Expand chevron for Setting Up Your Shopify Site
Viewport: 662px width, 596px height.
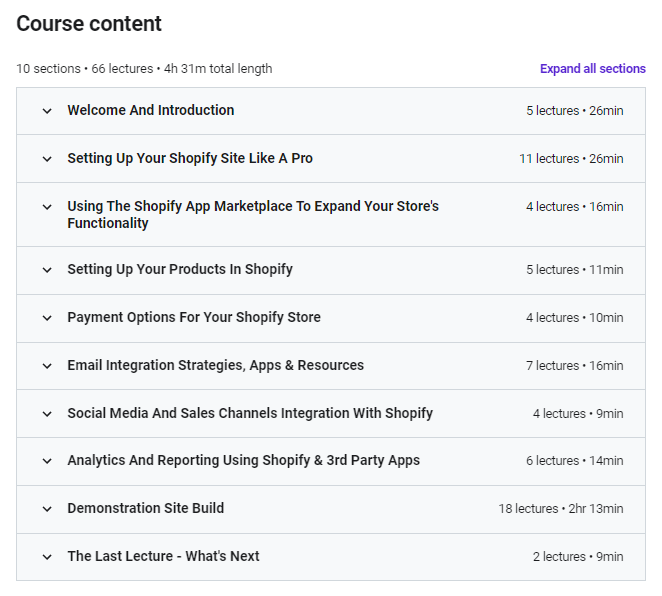point(47,159)
